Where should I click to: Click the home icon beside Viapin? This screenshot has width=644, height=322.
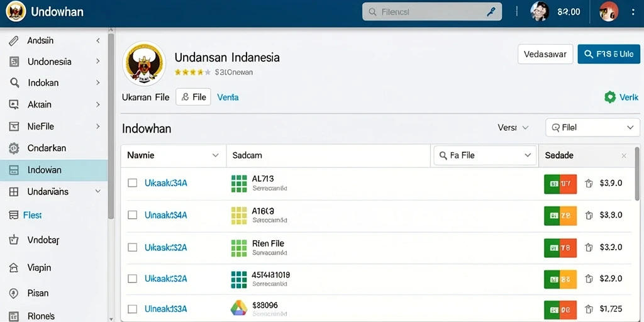14,268
